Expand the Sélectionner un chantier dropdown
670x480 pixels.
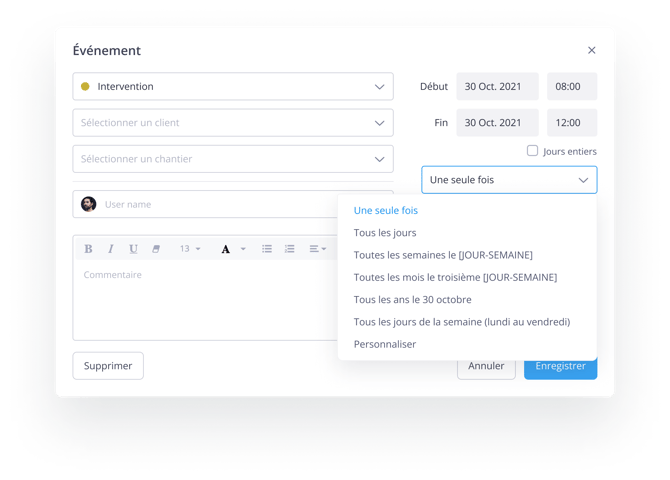[233, 159]
